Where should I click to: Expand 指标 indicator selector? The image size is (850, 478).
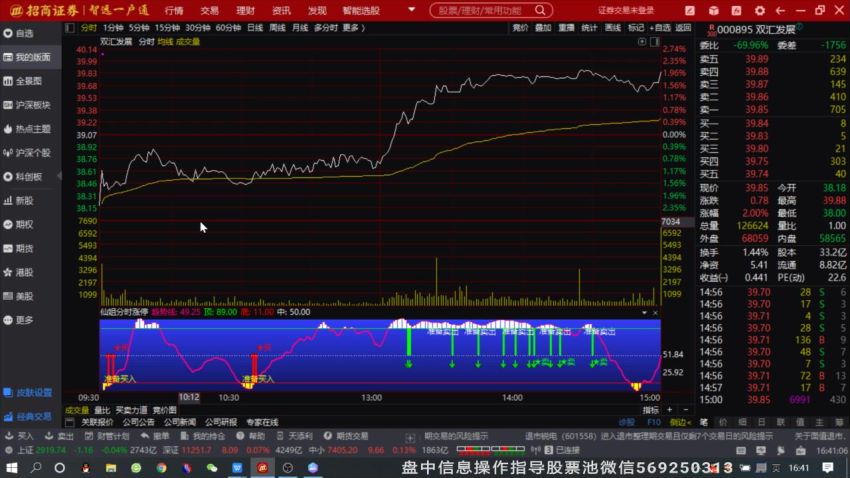coord(651,410)
